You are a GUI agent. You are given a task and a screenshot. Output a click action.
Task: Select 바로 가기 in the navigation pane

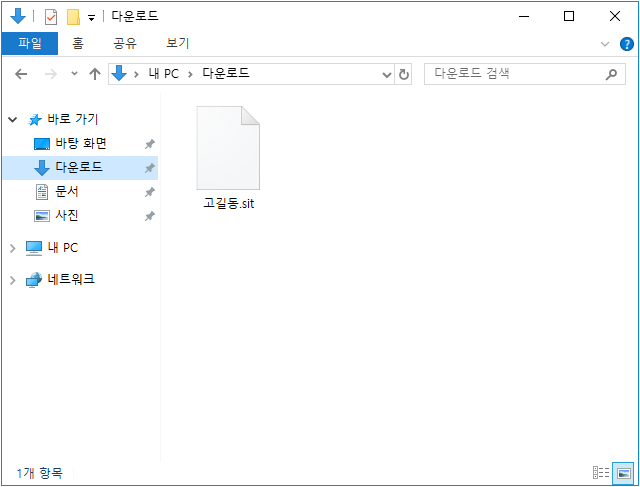(x=73, y=119)
